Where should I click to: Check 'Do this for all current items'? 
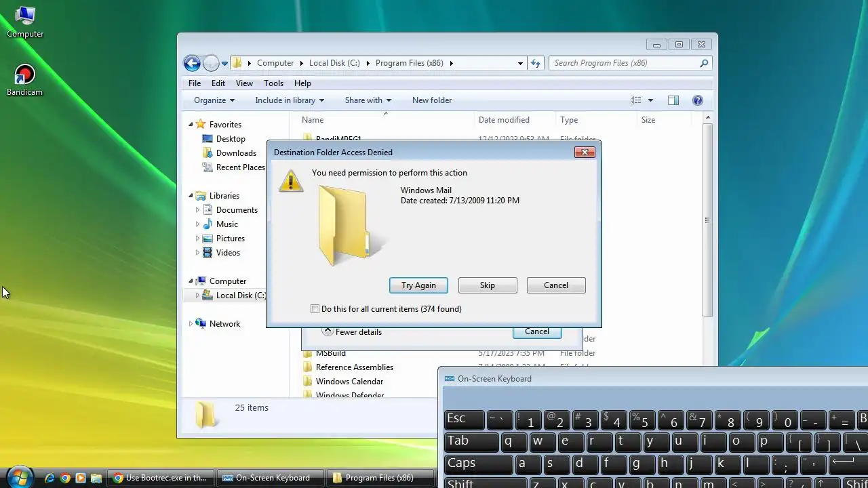(x=315, y=309)
